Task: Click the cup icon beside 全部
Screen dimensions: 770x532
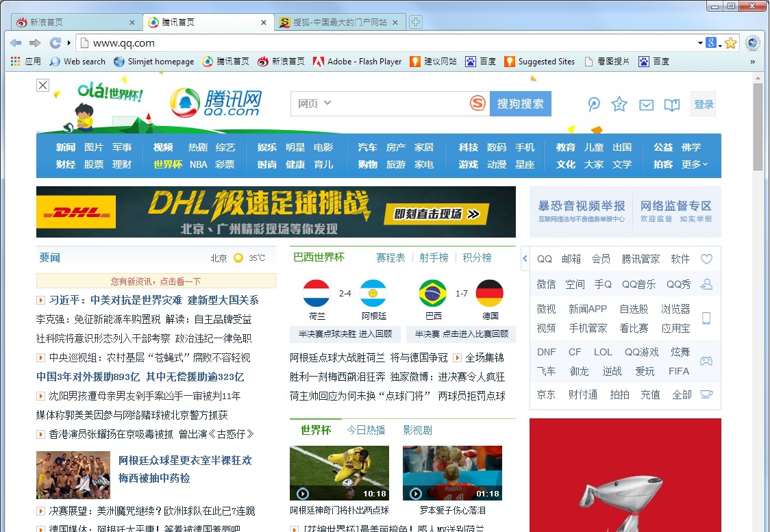Action: 706,394
